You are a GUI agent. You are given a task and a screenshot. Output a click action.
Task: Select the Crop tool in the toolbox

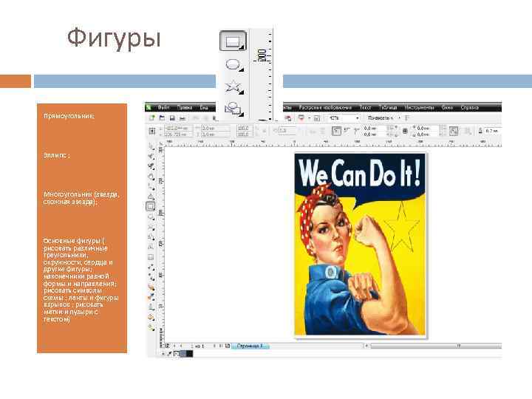(x=151, y=166)
